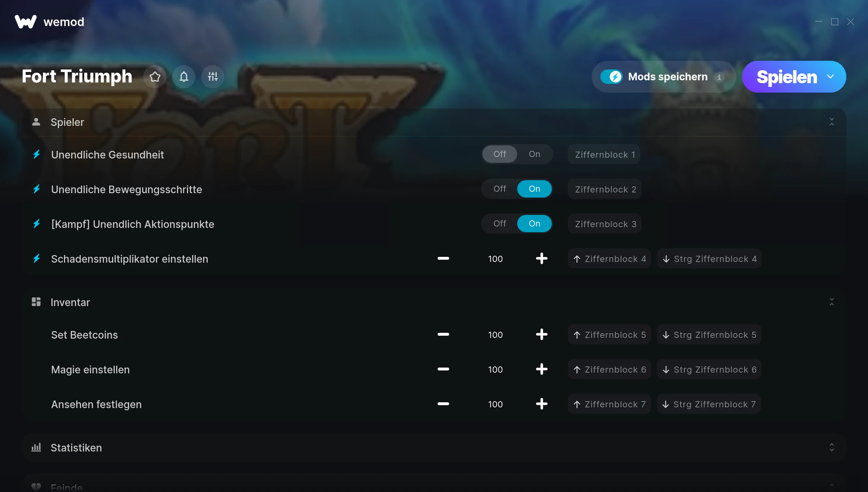Image resolution: width=868 pixels, height=492 pixels.
Task: Edit the Strg Ziffernblock 5 hotkey
Action: click(709, 335)
